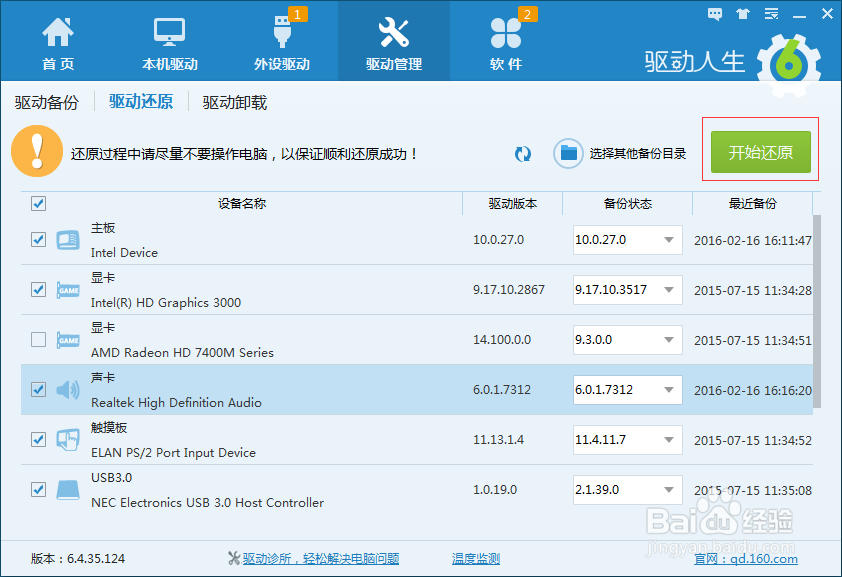Click driver version 11.13.1.4
842x577 pixels.
pos(498,440)
